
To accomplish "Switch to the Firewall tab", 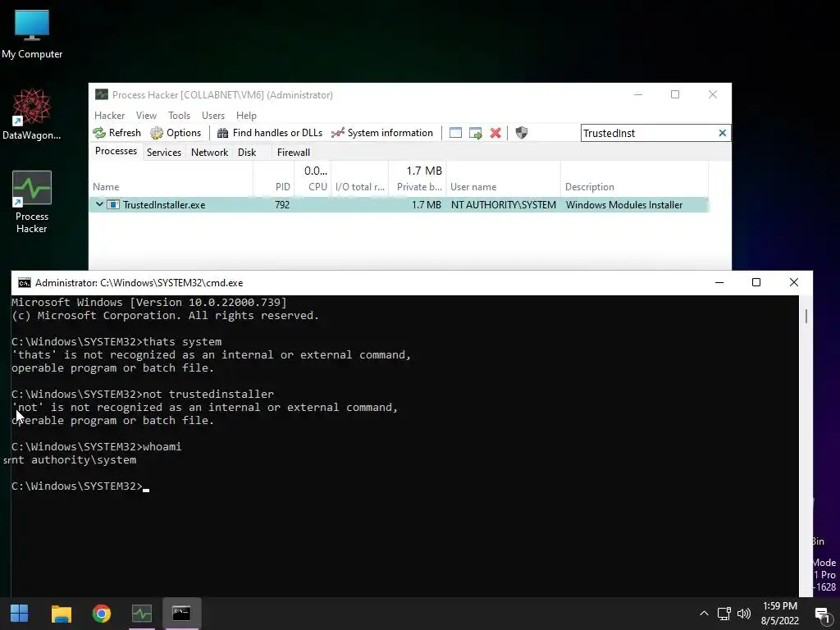I will pyautogui.click(x=294, y=152).
